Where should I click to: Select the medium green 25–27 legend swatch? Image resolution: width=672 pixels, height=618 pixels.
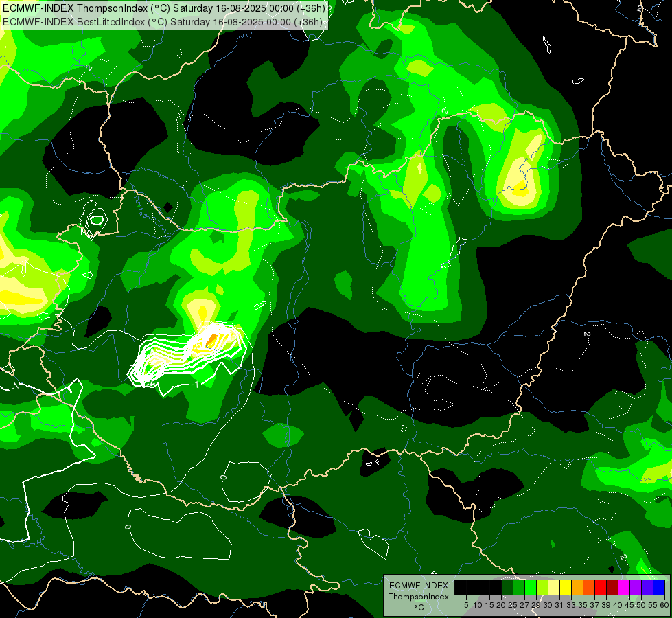pyautogui.click(x=519, y=587)
